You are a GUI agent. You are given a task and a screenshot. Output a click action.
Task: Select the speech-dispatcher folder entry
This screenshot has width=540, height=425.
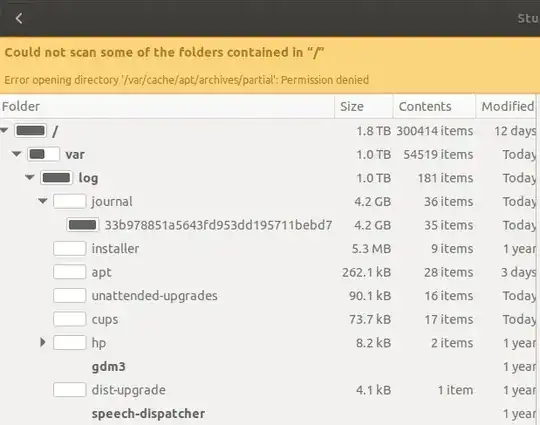tap(148, 414)
